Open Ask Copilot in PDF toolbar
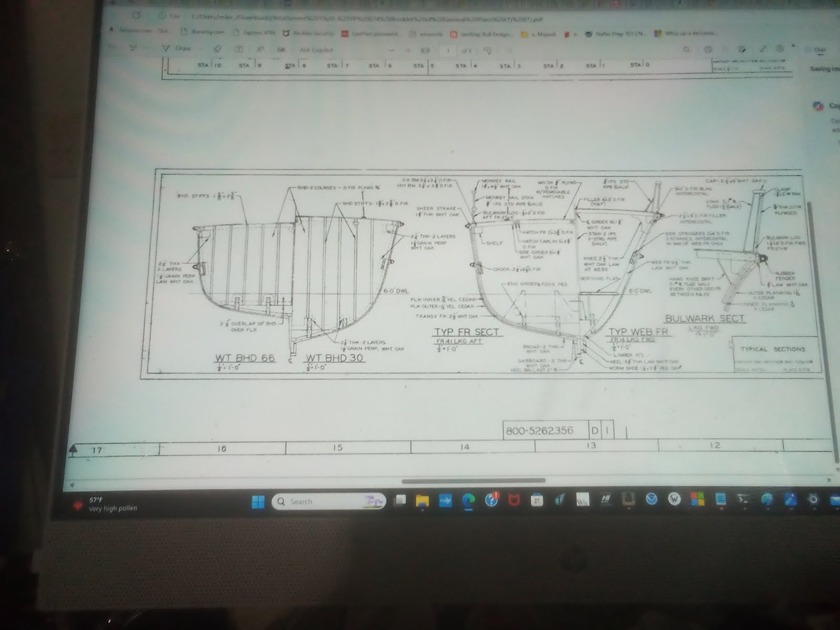This screenshot has height=630, width=840. point(316,50)
